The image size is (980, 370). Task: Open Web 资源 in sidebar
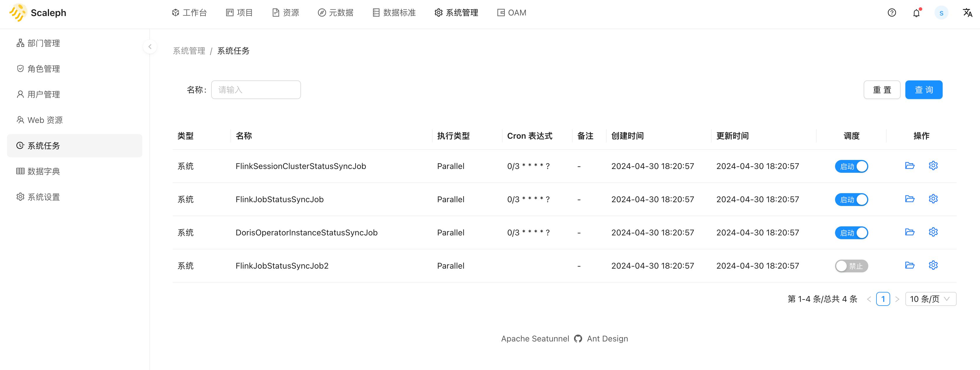click(75, 120)
